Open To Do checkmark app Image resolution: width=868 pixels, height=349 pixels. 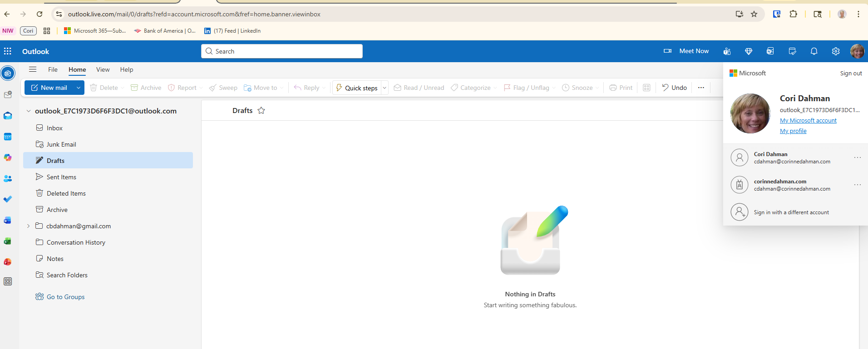click(8, 199)
